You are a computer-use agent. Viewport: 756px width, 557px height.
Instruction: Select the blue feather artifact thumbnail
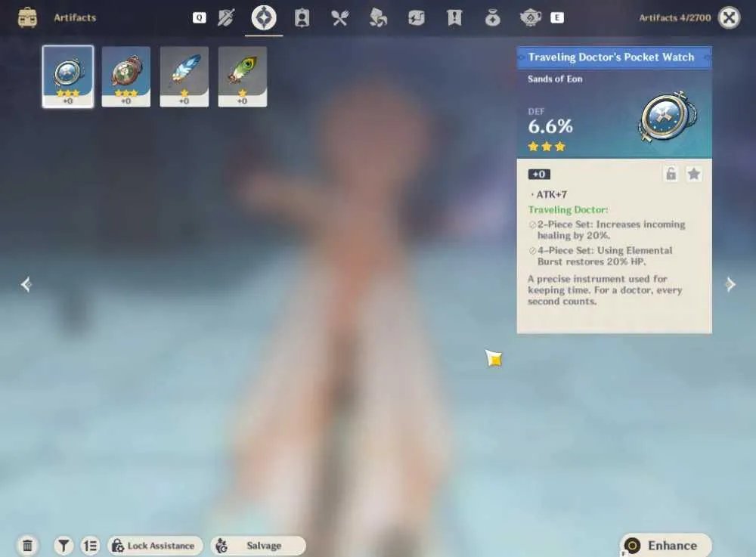point(184,76)
